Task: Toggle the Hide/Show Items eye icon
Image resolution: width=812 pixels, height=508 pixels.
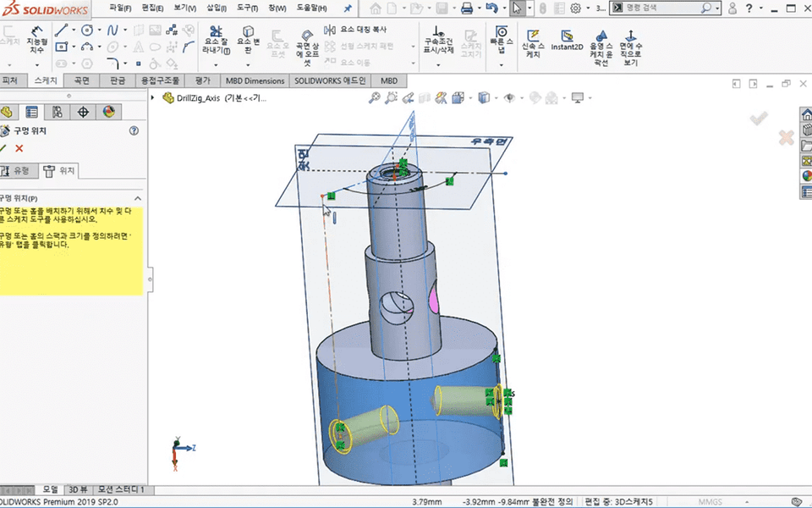Action: [x=509, y=97]
